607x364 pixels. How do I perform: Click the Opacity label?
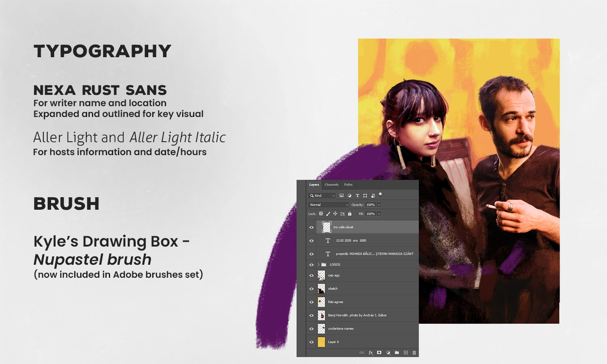click(357, 205)
